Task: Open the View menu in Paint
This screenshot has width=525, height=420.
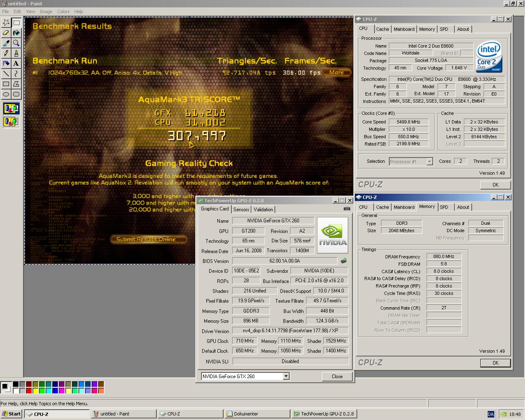Action: (31, 11)
